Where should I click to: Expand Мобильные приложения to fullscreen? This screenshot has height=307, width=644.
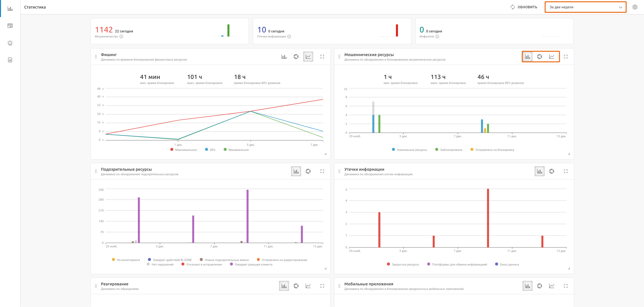566,286
